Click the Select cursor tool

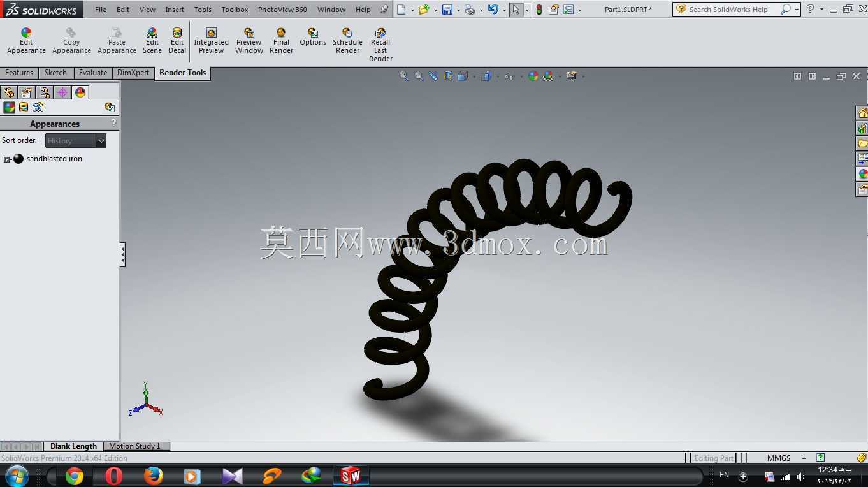coord(516,10)
